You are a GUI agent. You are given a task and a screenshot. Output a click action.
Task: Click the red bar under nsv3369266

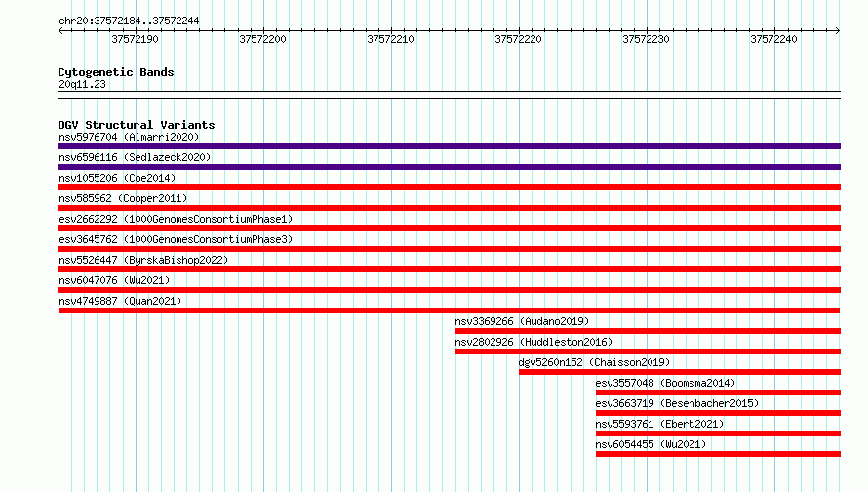pos(648,331)
